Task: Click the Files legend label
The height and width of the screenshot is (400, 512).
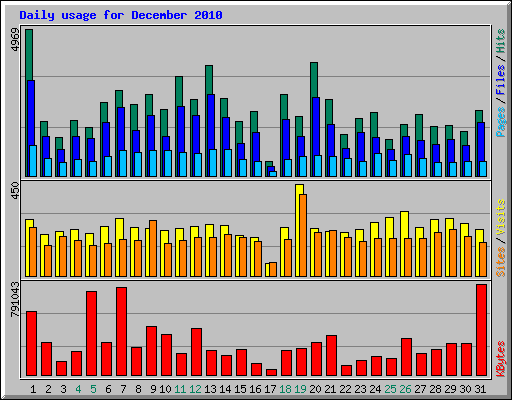Action: 501,80
